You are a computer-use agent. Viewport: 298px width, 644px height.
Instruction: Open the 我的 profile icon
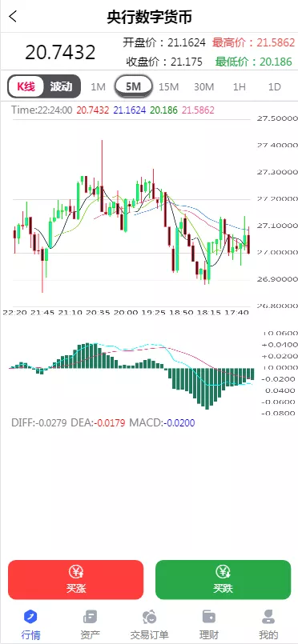pos(268,617)
